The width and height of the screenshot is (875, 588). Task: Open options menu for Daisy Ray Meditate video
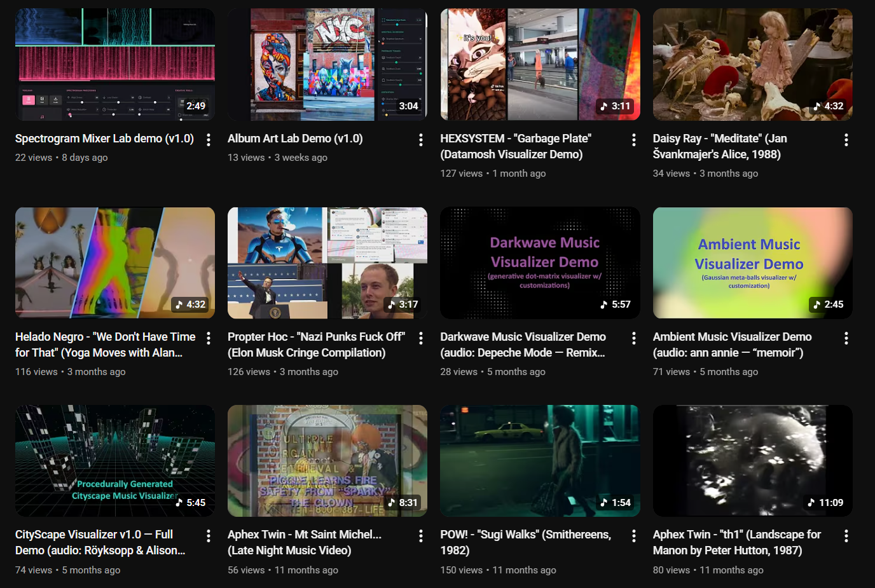click(x=846, y=140)
